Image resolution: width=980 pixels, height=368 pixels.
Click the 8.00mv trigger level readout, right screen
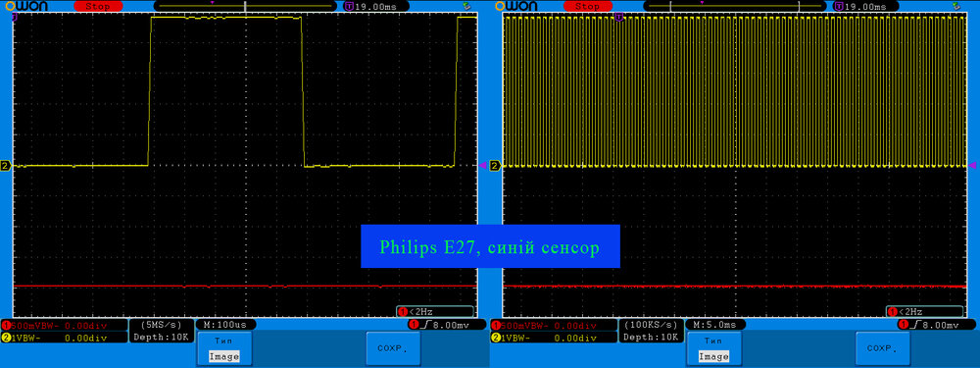(x=941, y=326)
